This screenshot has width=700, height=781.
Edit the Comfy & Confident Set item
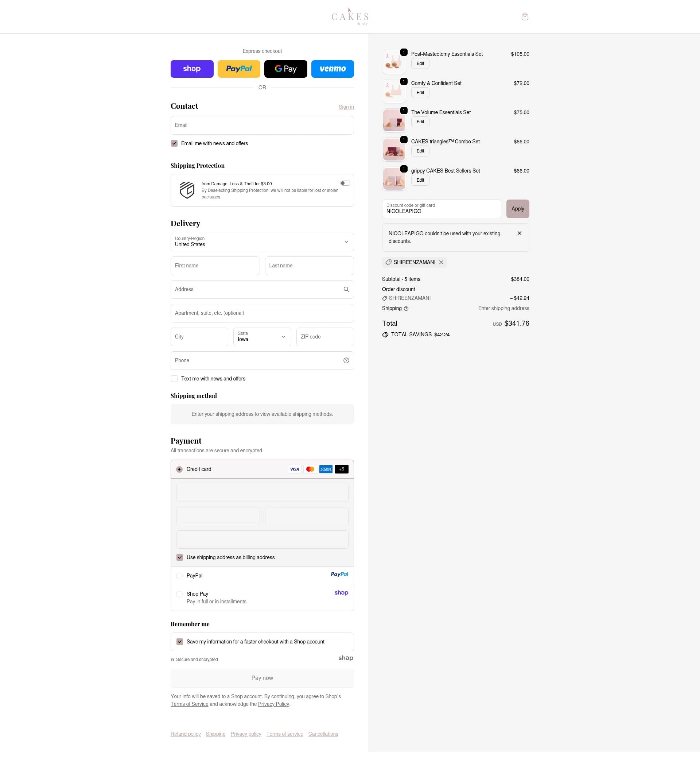tap(420, 93)
